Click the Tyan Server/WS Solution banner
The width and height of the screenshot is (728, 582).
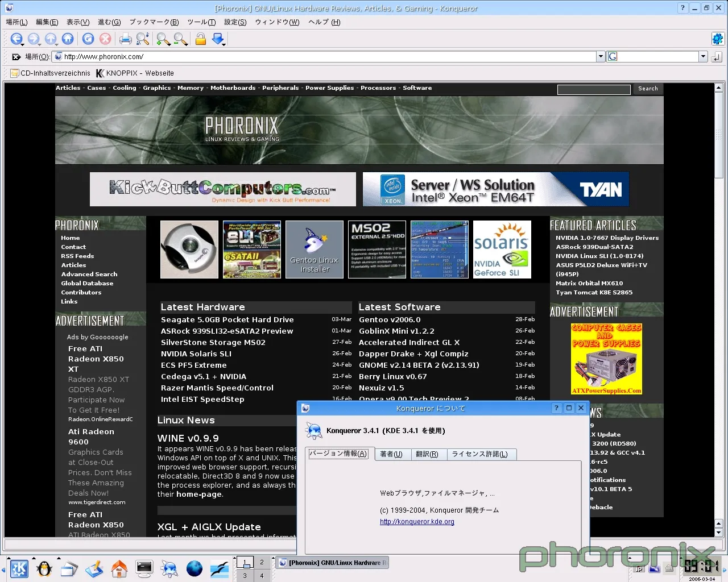click(496, 189)
